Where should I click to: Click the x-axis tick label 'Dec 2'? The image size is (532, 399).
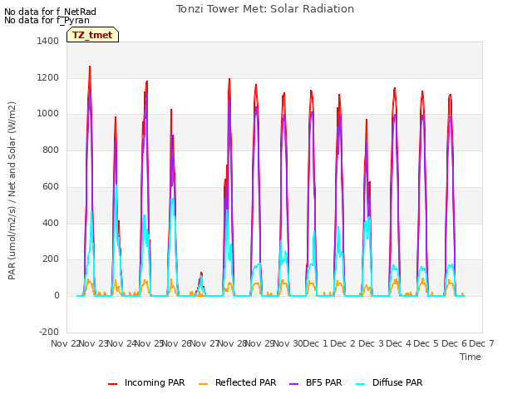[343, 343]
